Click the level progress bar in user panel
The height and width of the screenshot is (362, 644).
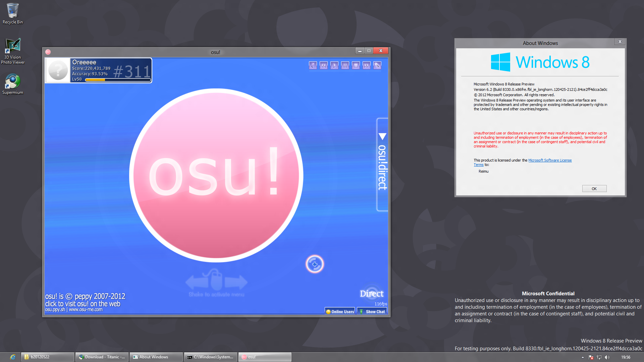coord(118,80)
